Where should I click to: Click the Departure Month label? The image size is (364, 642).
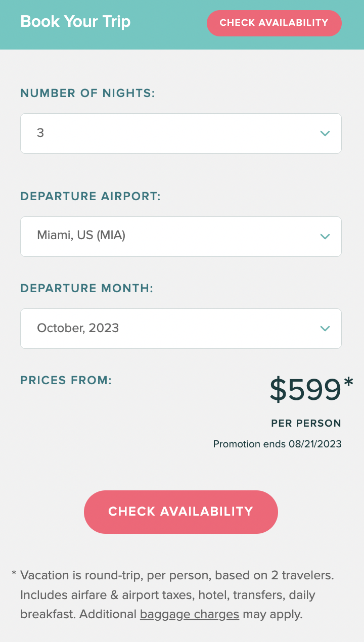coord(86,289)
